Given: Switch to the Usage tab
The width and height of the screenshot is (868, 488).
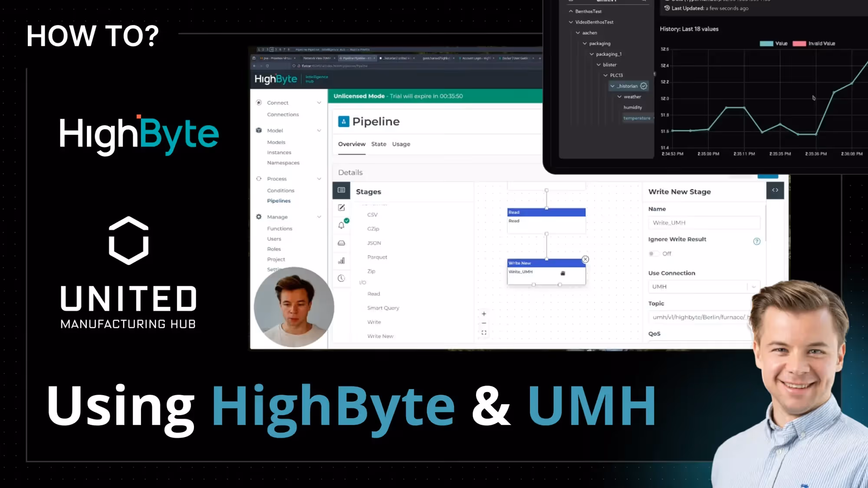Looking at the screenshot, I should coord(401,144).
